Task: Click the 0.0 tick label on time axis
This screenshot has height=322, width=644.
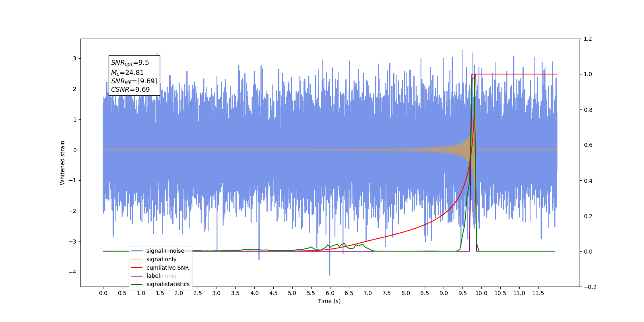Action: [x=103, y=293]
